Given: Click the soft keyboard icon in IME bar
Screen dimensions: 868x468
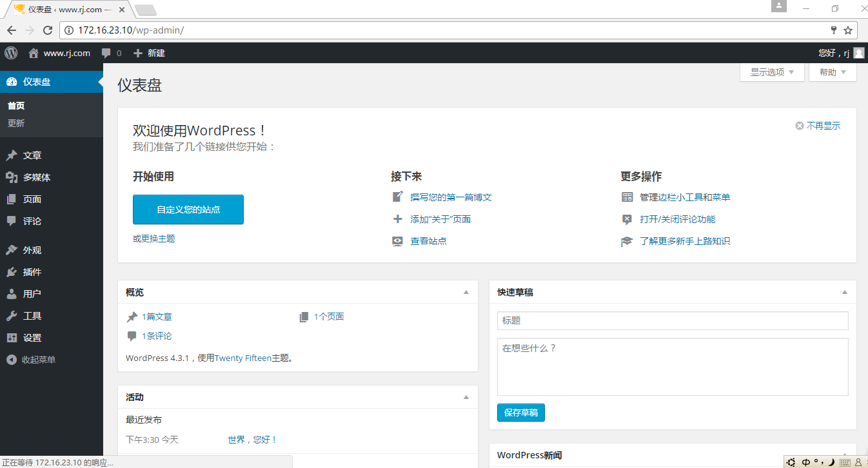Looking at the screenshot, I should (844, 462).
